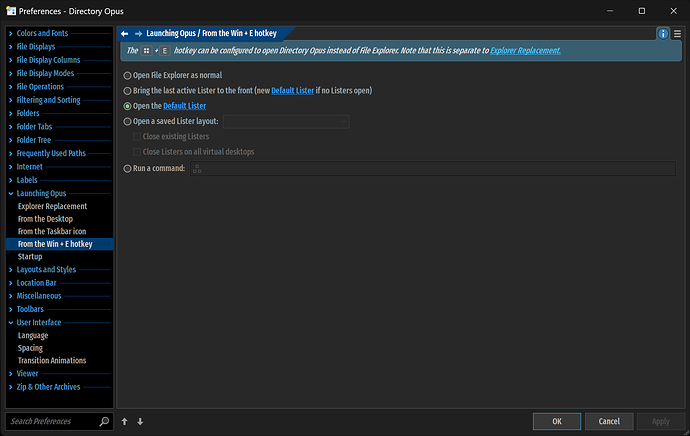Click the forward arrow in the header
This screenshot has width=690, height=436.
pos(139,33)
